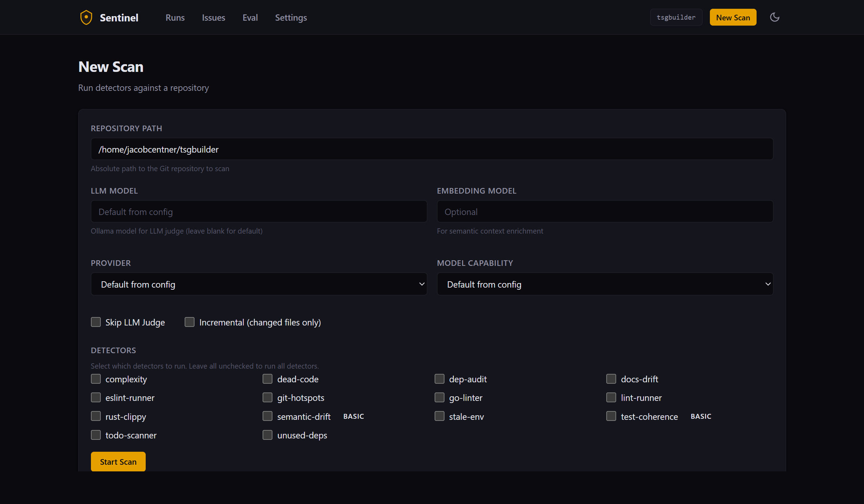The image size is (864, 504).
Task: Open the Runs page
Action: point(175,18)
